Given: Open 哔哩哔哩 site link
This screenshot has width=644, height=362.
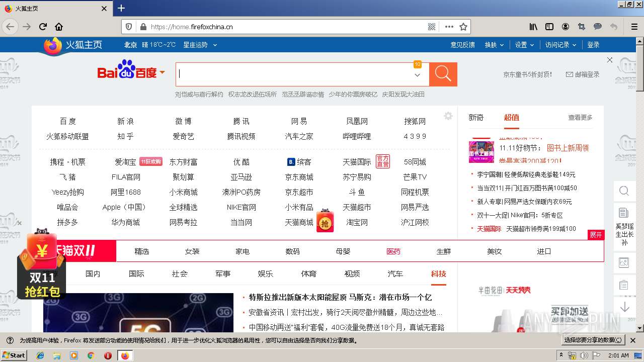Looking at the screenshot, I should pyautogui.click(x=357, y=136).
